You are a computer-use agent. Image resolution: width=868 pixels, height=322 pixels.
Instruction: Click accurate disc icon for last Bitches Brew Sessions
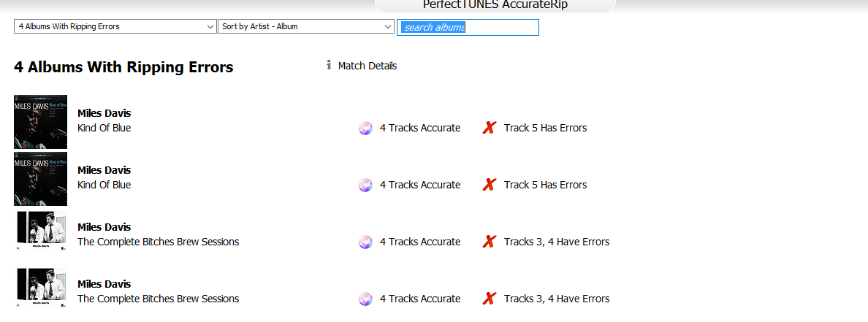365,299
